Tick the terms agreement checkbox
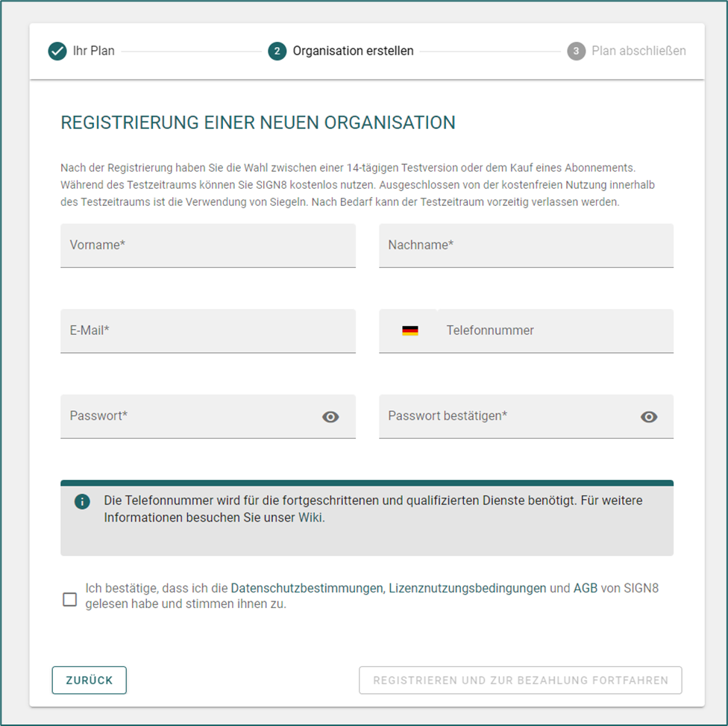 pos(69,599)
